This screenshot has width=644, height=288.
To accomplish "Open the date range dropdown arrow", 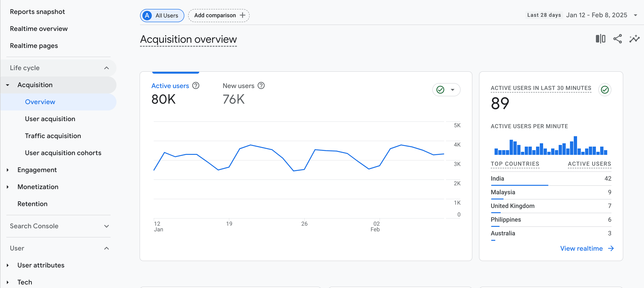I will coord(635,15).
